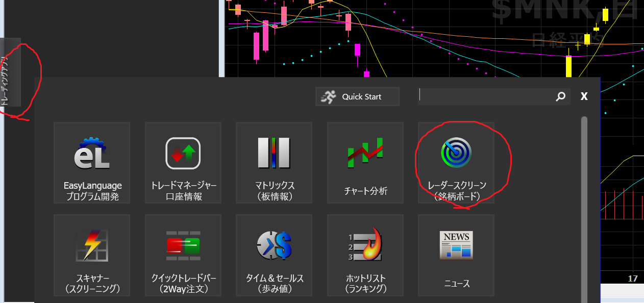Open スキャナー(スクリーニング) app
The image size is (644, 303).
(x=92, y=255)
